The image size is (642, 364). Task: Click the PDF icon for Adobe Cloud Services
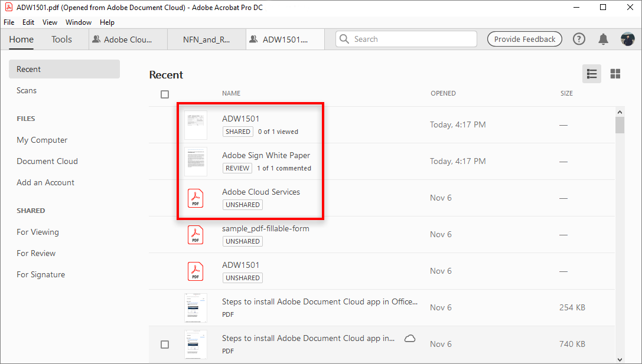[x=195, y=198]
